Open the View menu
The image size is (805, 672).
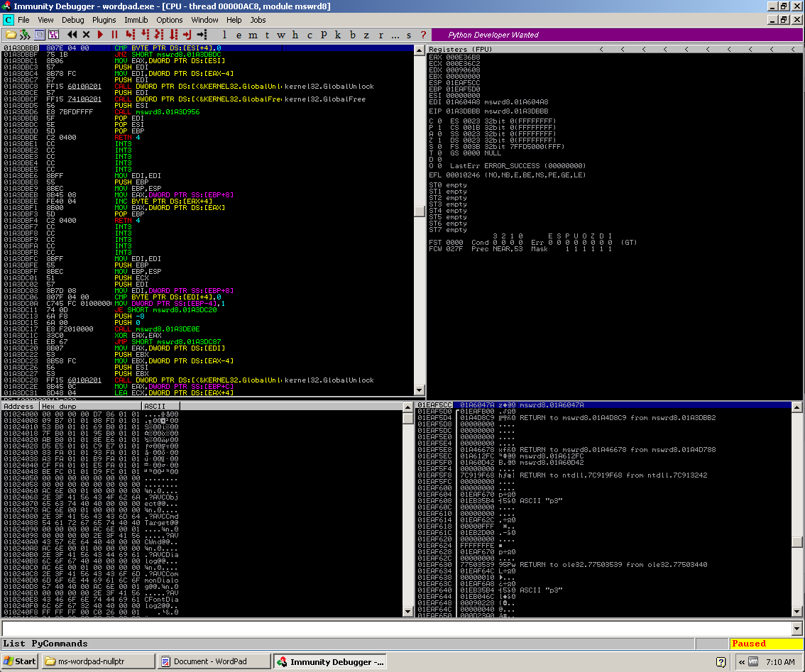(45, 20)
